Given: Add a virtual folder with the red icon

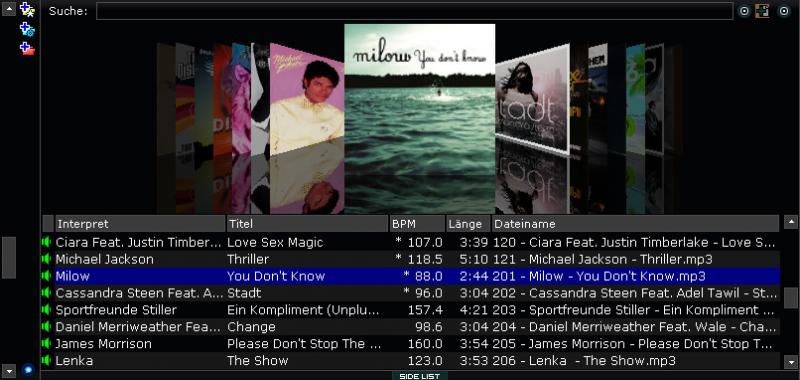Looking at the screenshot, I should pyautogui.click(x=27, y=48).
